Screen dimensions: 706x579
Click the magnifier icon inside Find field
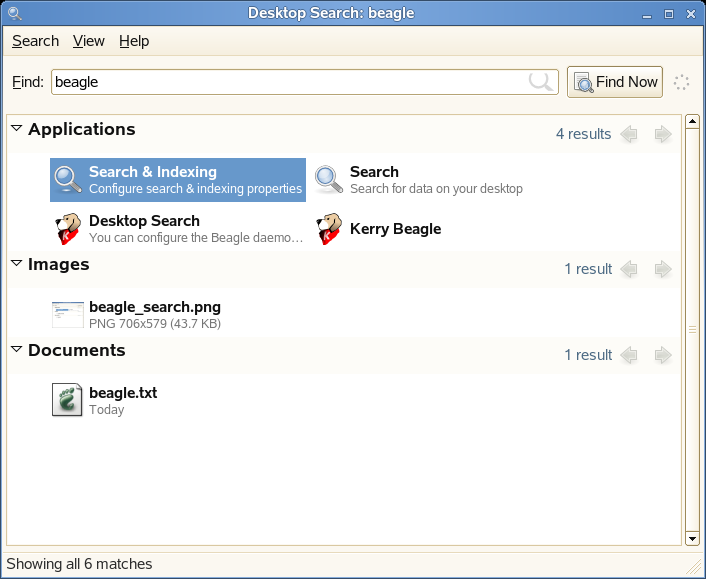pyautogui.click(x=541, y=82)
